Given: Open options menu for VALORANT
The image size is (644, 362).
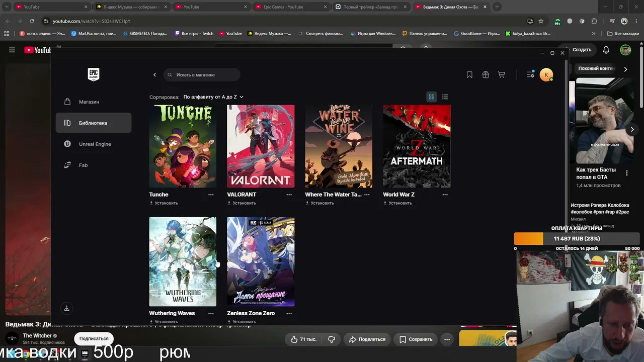Looking at the screenshot, I should (x=289, y=195).
